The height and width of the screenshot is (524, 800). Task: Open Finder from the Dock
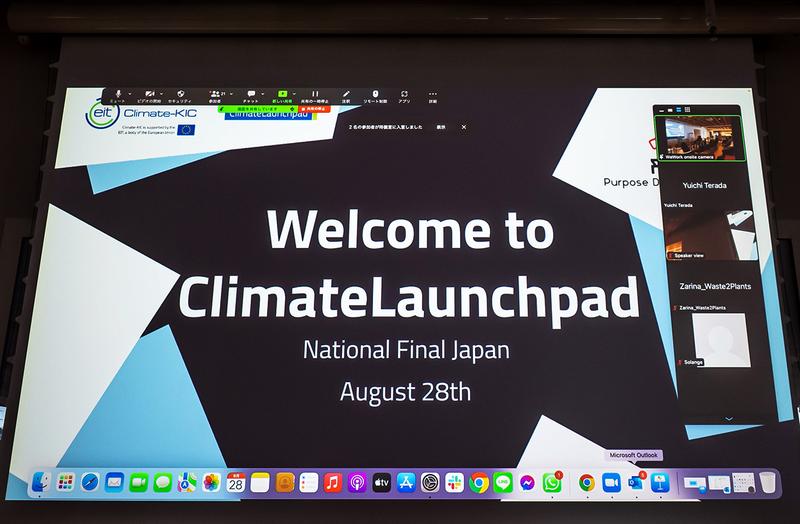click(x=41, y=482)
